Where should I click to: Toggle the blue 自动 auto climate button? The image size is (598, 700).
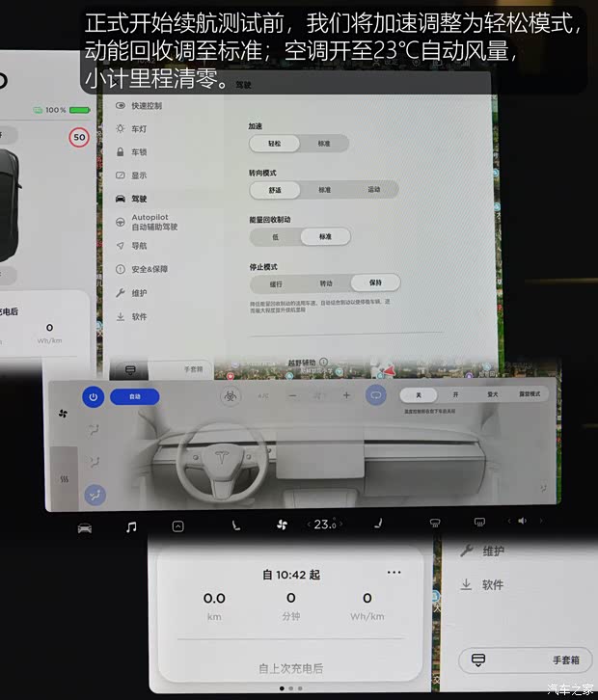(134, 397)
